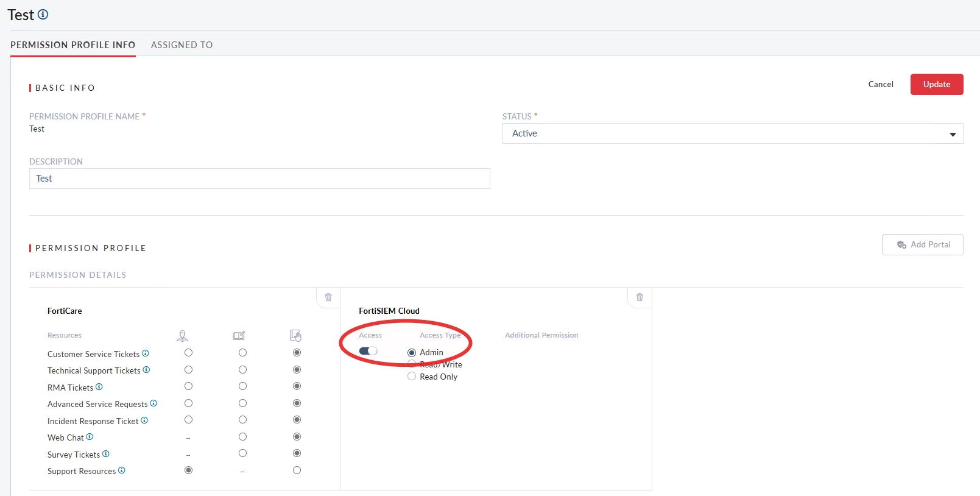Click the FortiSIEM Cloud portal heading
The height and width of the screenshot is (496, 980).
389,311
